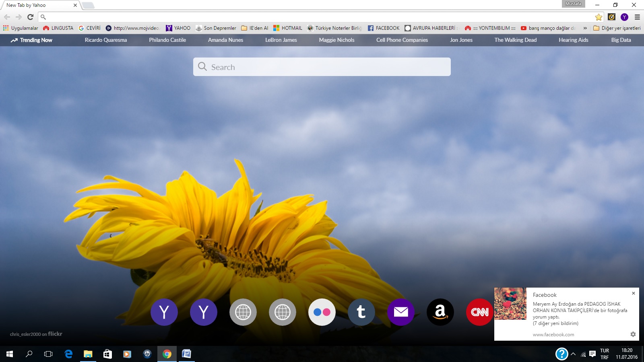This screenshot has width=644, height=362.
Task: Open LINGUSTA bookmark
Action: (x=58, y=28)
